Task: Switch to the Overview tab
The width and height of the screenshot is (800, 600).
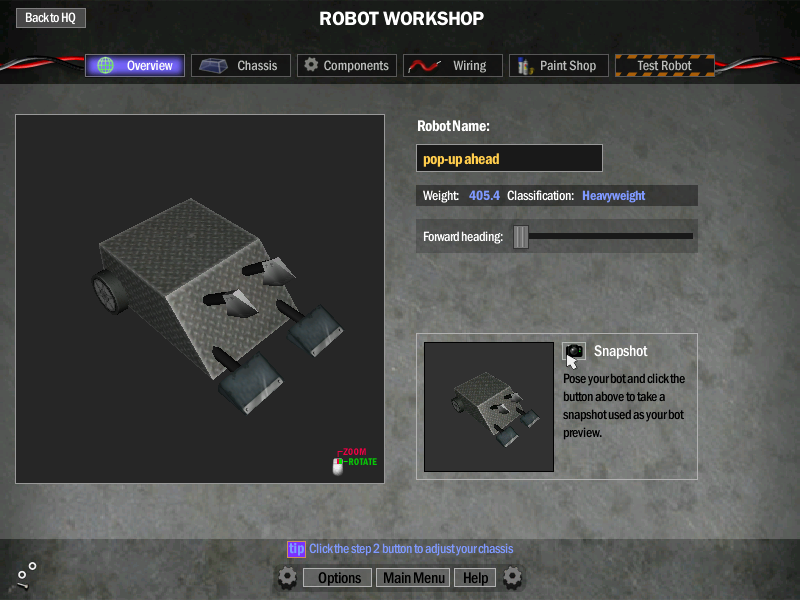Action: pyautogui.click(x=135, y=66)
